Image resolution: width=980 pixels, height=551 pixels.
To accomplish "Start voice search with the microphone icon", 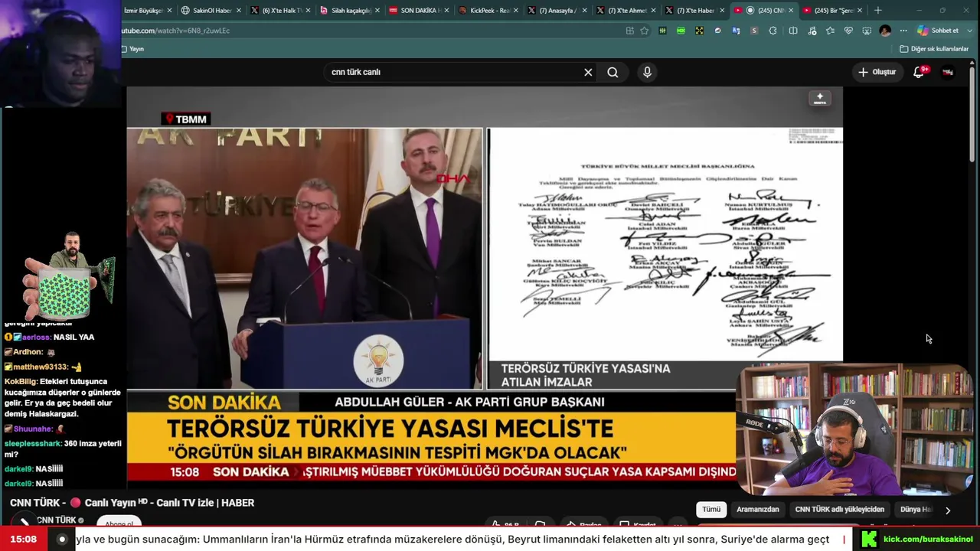I will point(647,72).
